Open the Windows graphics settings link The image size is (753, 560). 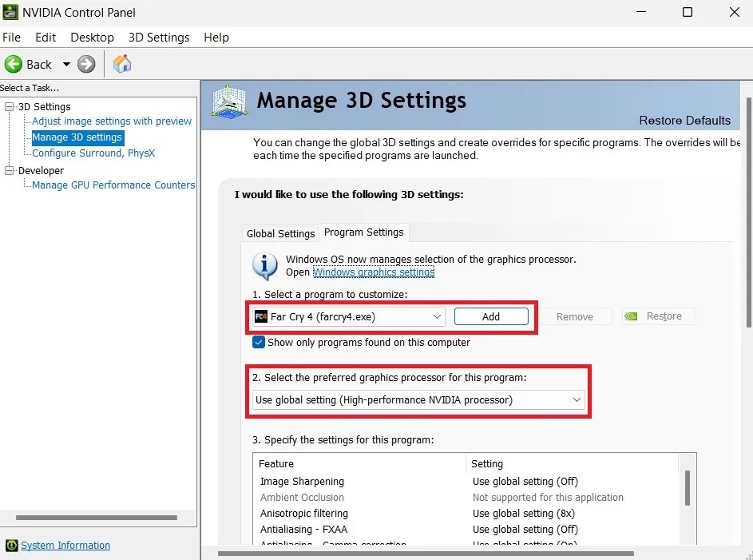click(x=373, y=272)
